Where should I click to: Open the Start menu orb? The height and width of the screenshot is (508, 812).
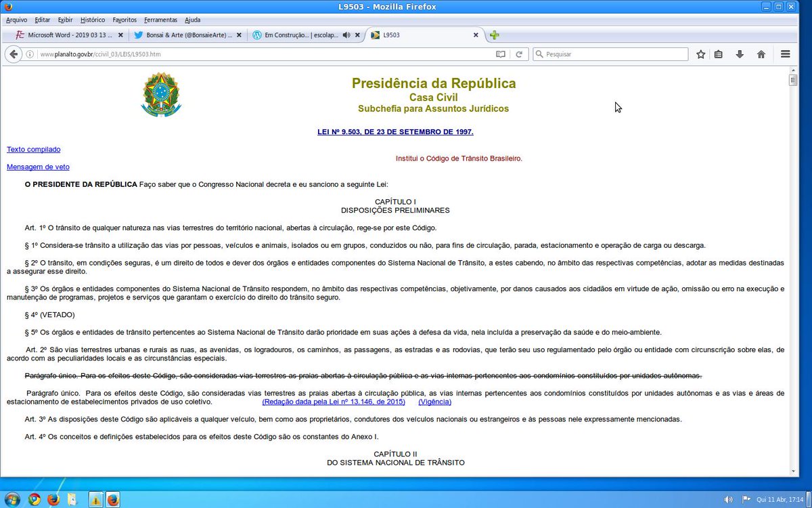point(13,499)
